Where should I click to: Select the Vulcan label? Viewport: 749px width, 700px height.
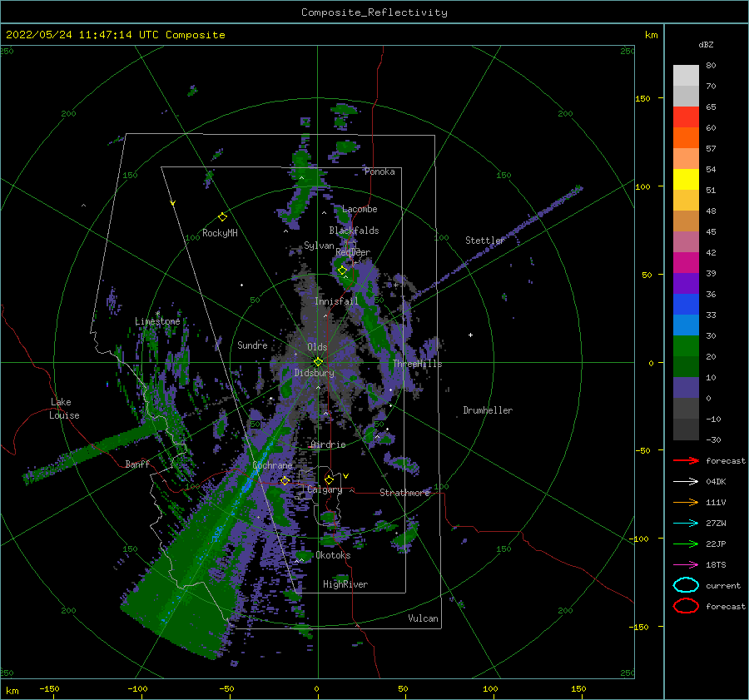424,618
